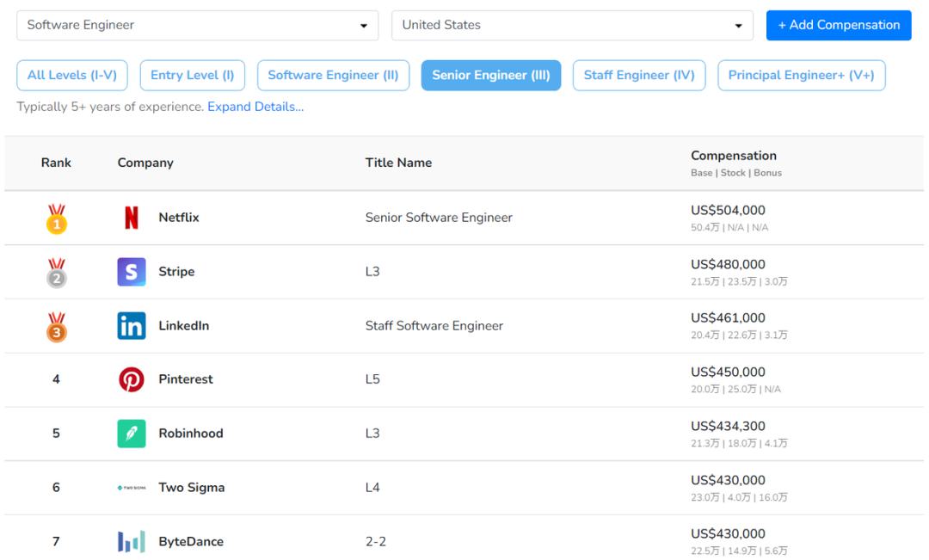This screenshot has height=560, width=929.
Task: Click the gold rank 1 medal
Action: coord(57,219)
